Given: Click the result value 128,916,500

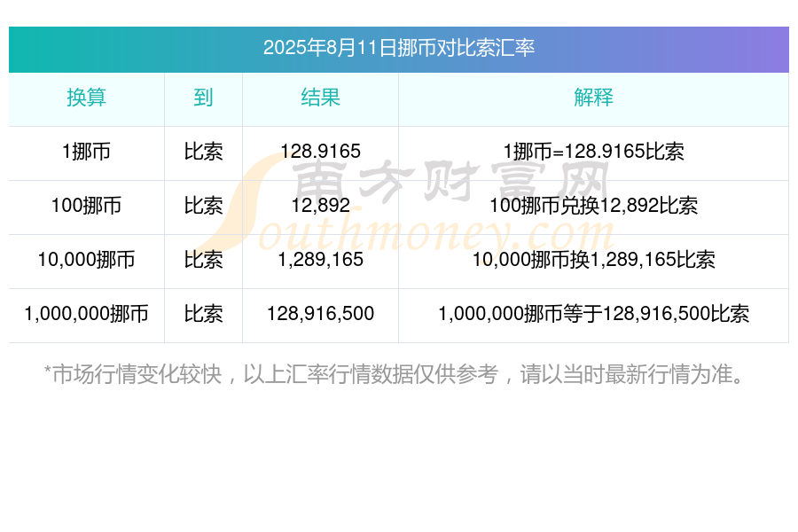Looking at the screenshot, I should 320,314.
